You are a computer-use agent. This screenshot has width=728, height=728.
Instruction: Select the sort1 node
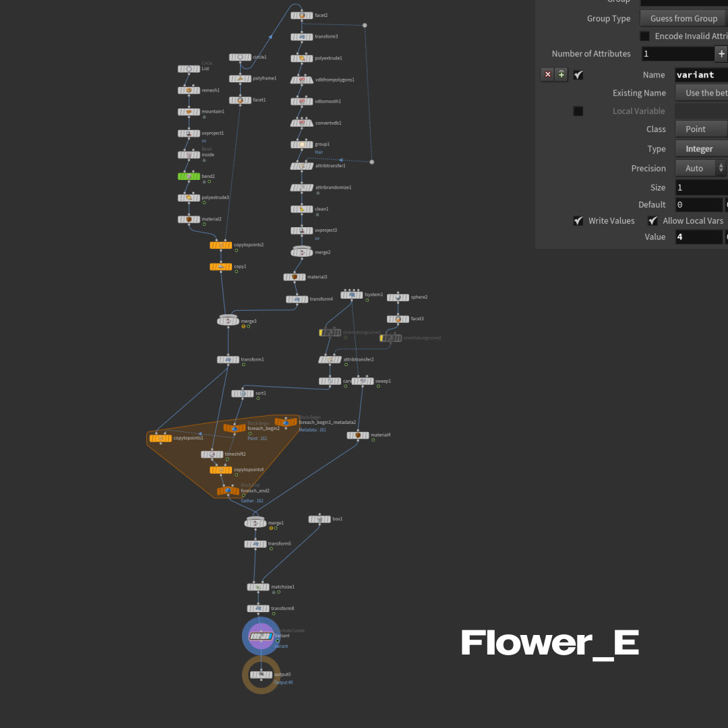(x=243, y=394)
